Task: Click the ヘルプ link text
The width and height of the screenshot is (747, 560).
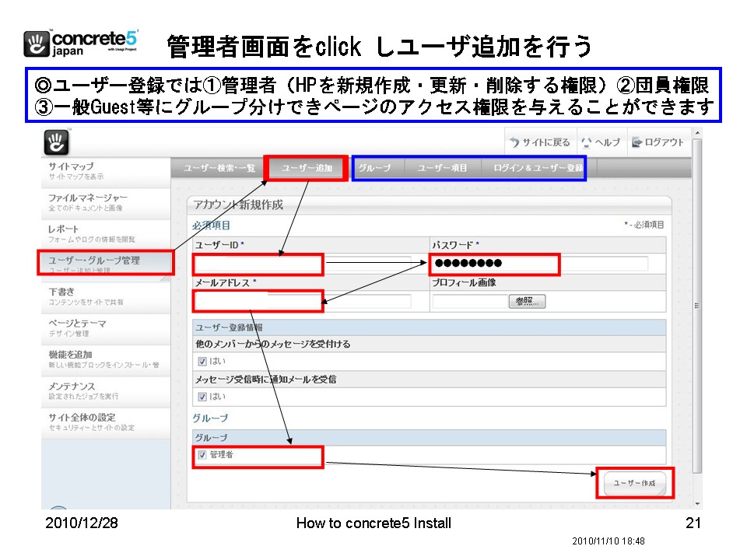Action: click(608, 142)
